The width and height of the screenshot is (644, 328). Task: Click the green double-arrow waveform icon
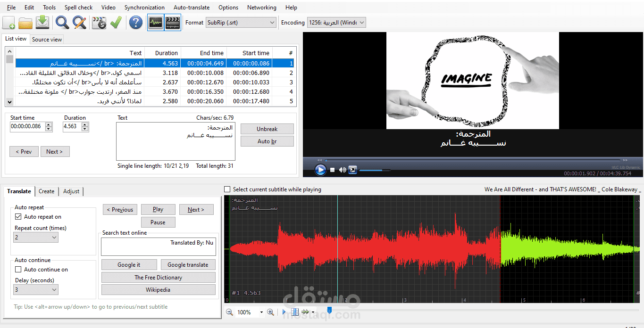pyautogui.click(x=305, y=312)
